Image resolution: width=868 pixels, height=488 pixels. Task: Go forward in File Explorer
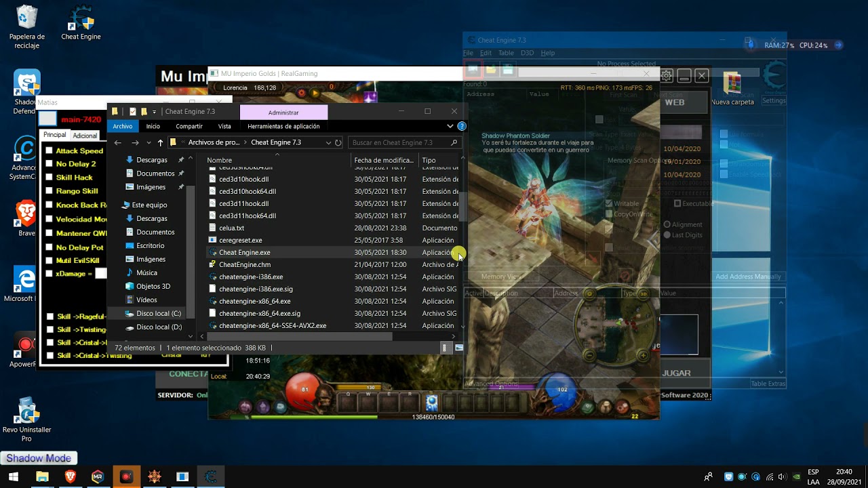coord(134,142)
